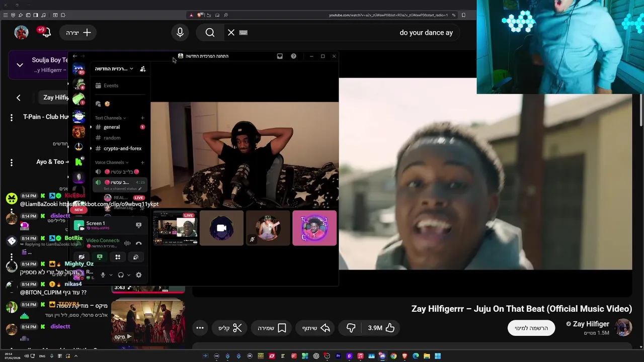Open Discord output device options arrow
The image size is (644, 362).
tap(129, 275)
